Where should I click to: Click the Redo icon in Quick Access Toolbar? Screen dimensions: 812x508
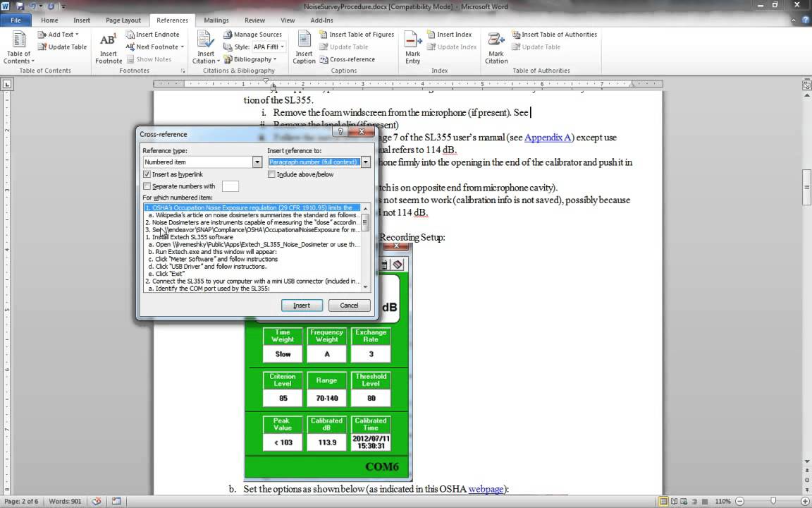pos(51,6)
